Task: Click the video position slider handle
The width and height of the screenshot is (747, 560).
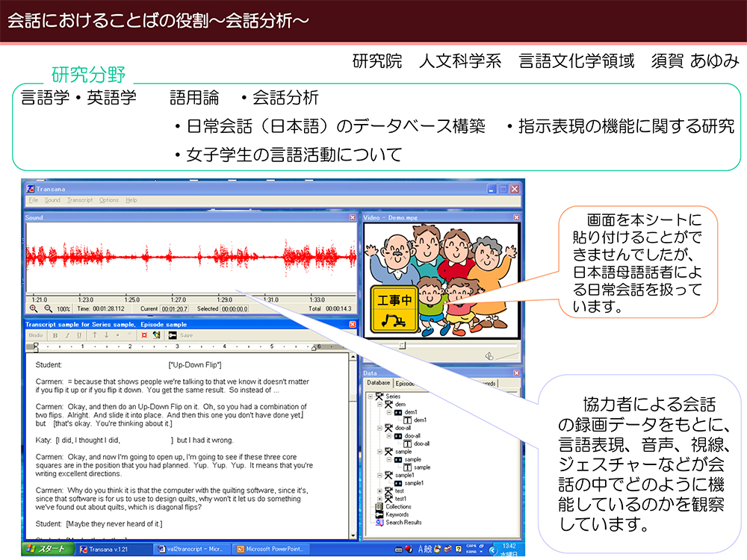Action: click(402, 345)
